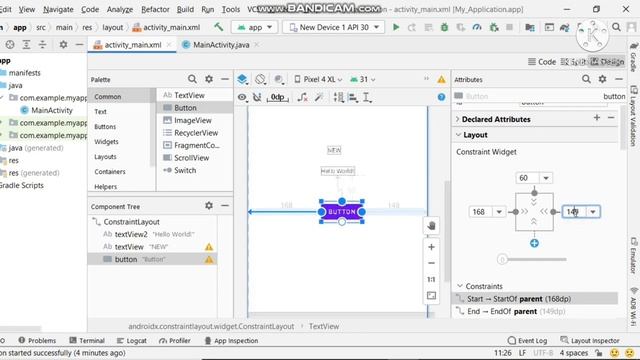The width and height of the screenshot is (640, 360).
Task: Click the Clear All Constraints icon
Action: click(302, 97)
